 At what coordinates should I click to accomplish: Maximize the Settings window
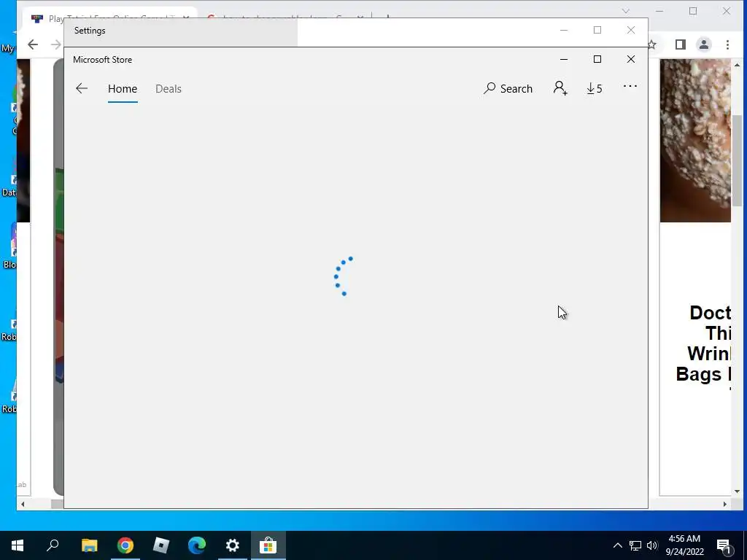click(597, 30)
